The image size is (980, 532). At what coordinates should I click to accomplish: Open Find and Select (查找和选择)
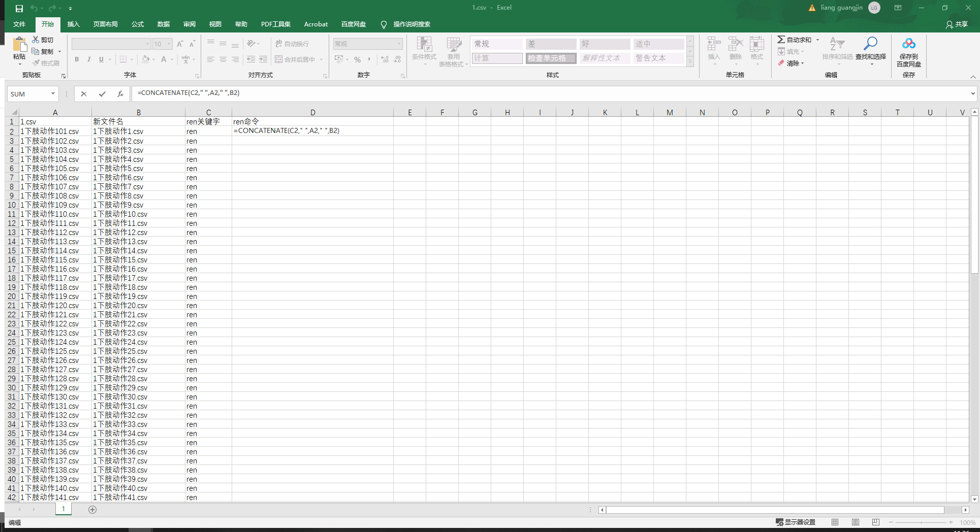tap(870, 50)
